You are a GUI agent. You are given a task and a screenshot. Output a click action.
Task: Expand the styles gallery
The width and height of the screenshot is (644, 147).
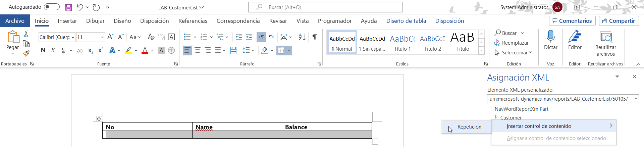481,50
